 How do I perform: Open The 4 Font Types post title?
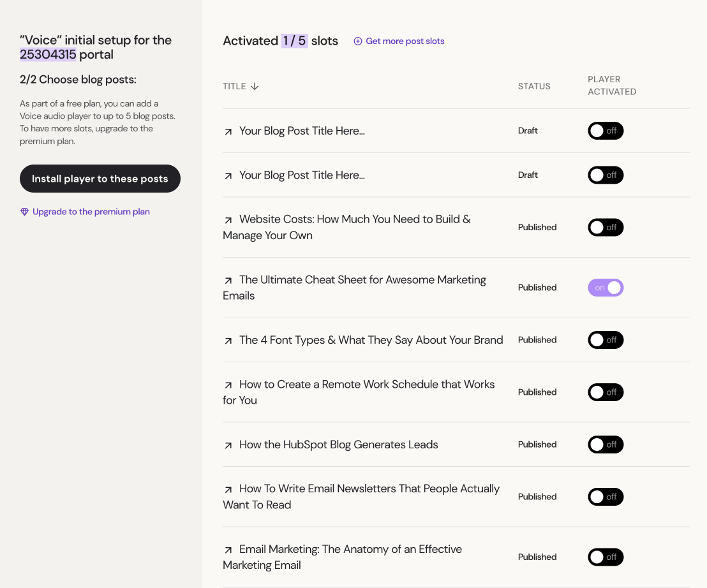(x=371, y=340)
